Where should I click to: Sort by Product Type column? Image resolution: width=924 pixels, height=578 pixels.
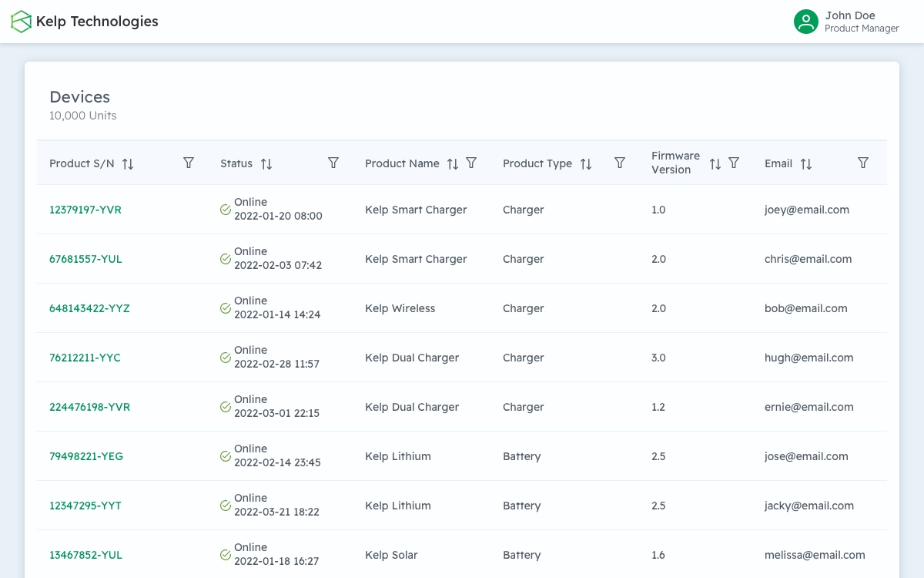[x=586, y=163]
